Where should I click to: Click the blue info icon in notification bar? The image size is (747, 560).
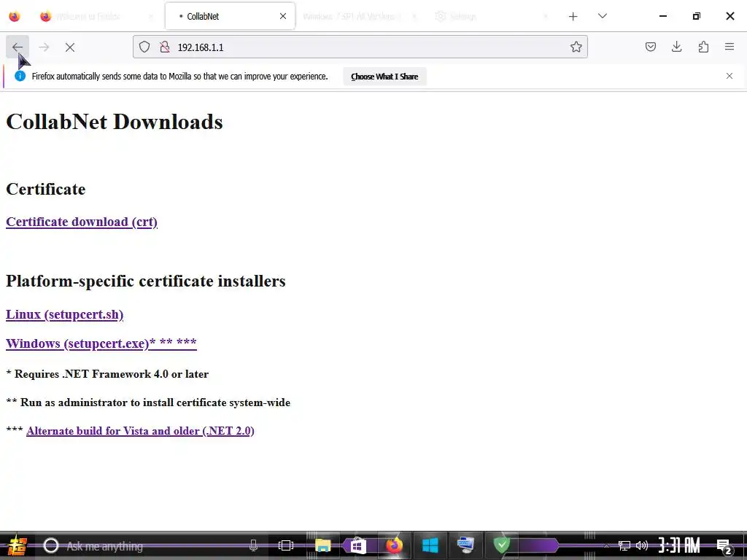click(20, 76)
